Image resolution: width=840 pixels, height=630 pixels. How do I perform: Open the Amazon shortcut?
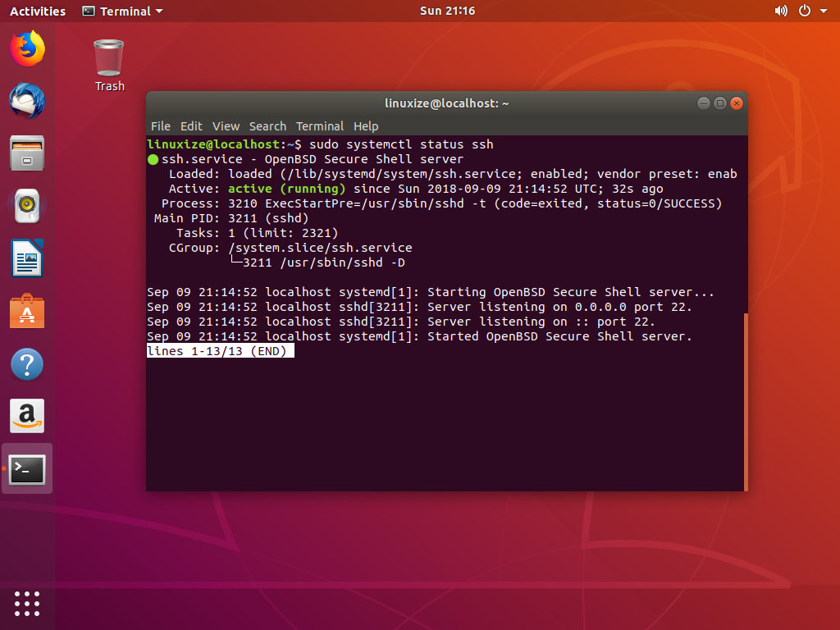(x=27, y=416)
